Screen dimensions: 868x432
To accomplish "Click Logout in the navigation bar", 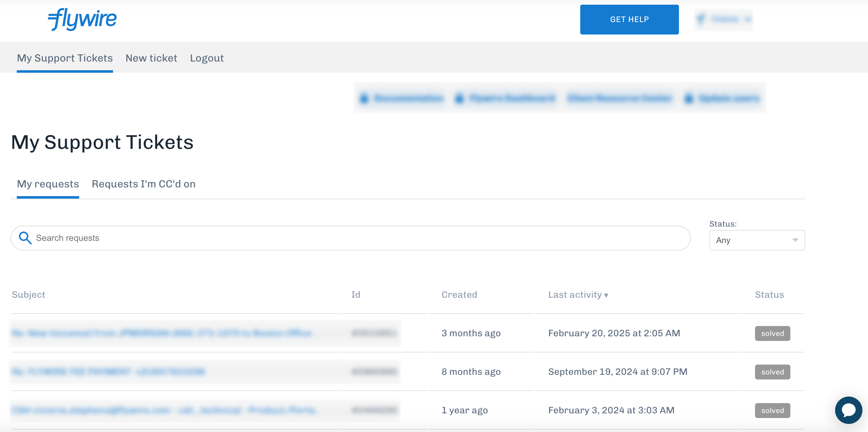I will point(206,58).
